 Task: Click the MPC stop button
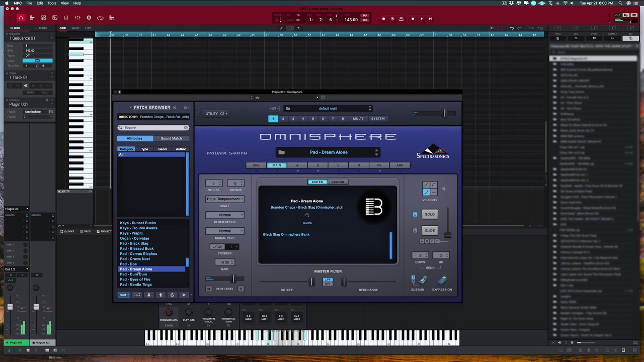coord(413,19)
